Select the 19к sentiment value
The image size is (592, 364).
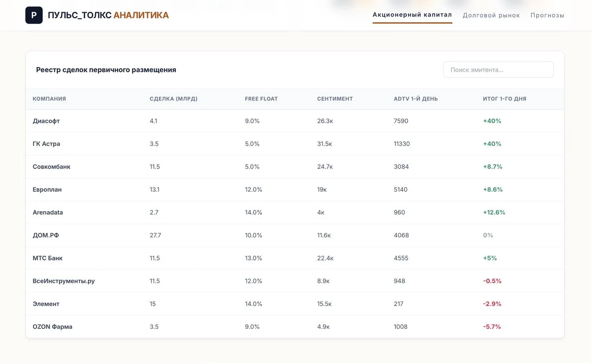click(322, 189)
